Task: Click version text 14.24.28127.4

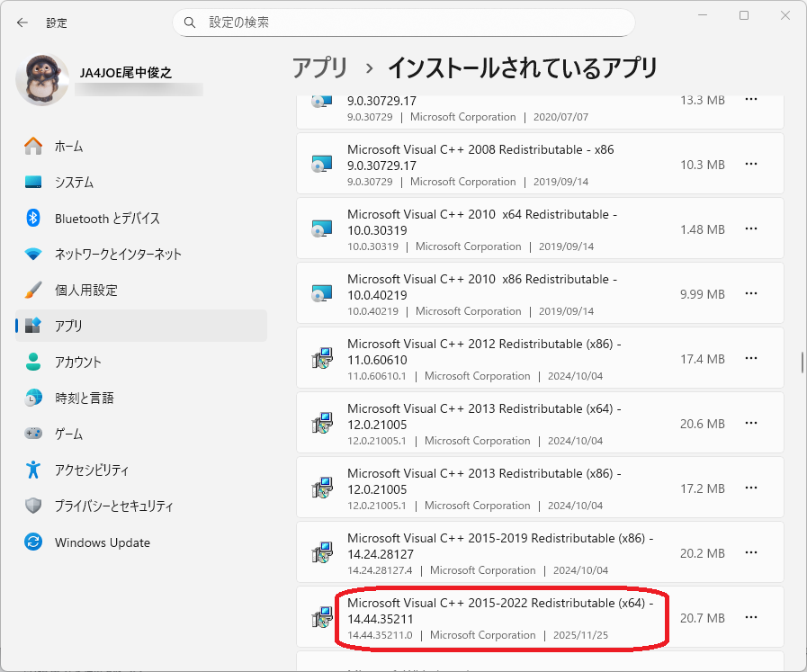Action: pos(380,570)
